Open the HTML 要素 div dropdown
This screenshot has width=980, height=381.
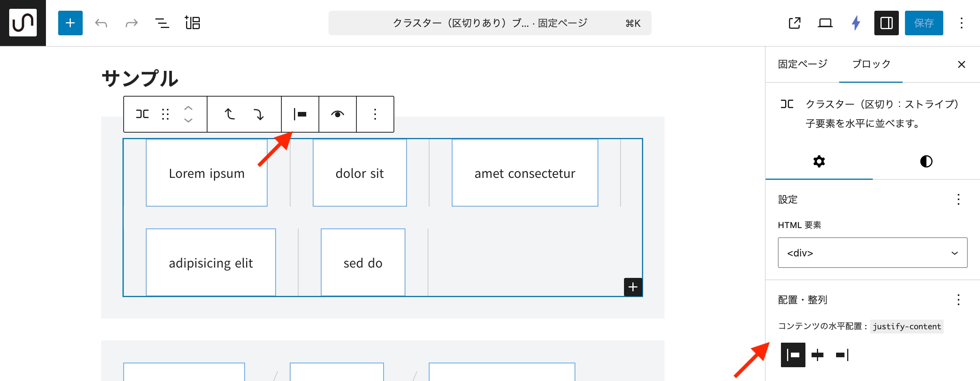(872, 253)
